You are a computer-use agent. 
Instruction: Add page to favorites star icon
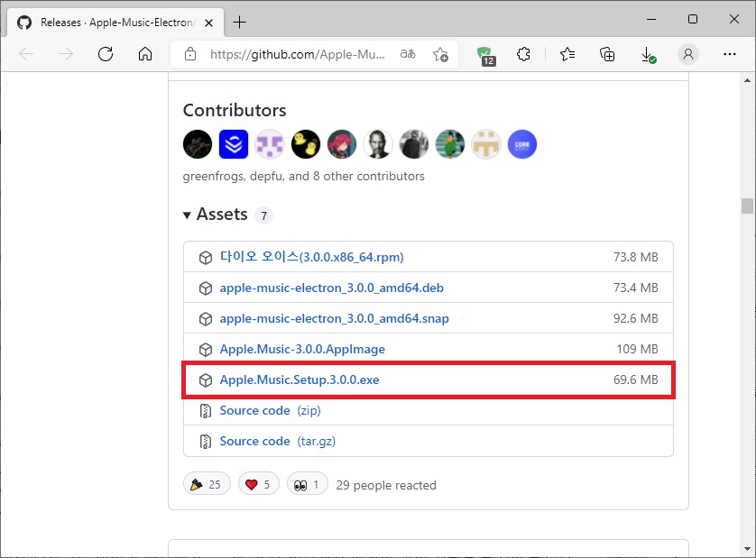click(x=440, y=54)
